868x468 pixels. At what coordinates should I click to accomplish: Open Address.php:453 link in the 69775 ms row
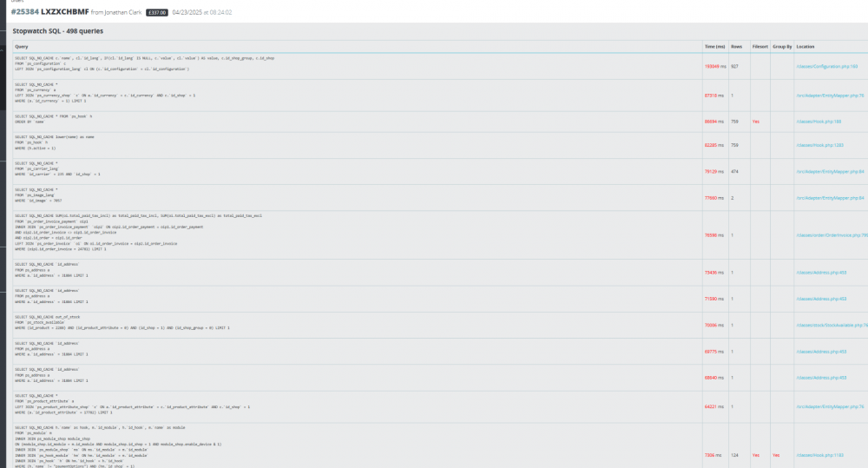pyautogui.click(x=821, y=352)
